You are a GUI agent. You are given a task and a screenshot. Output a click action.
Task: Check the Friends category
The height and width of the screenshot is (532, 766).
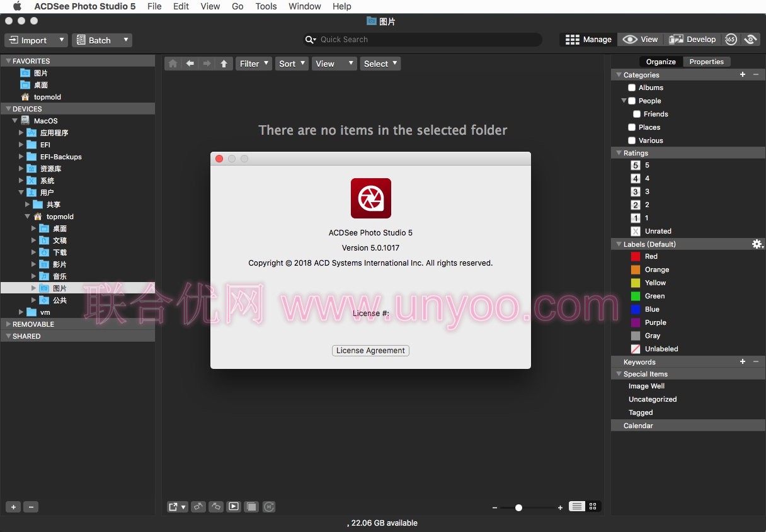click(x=637, y=114)
